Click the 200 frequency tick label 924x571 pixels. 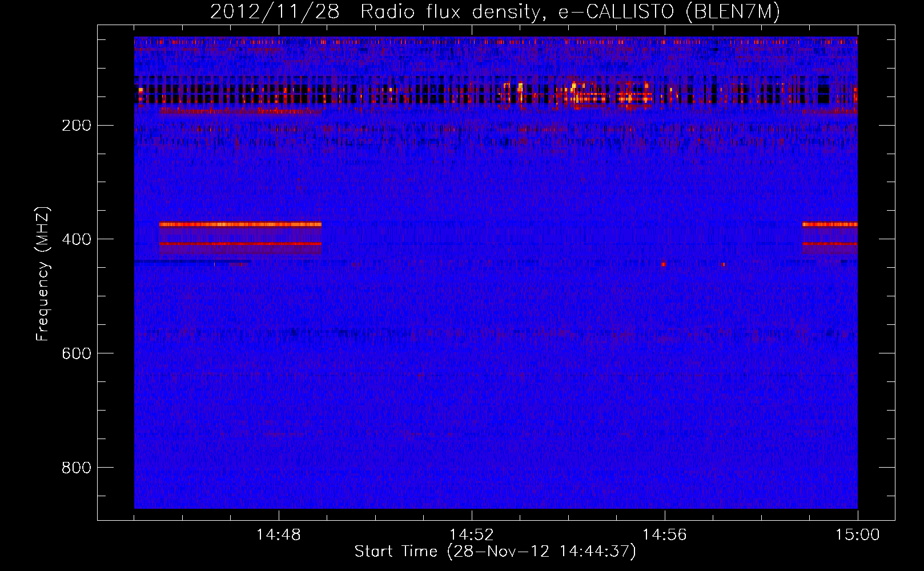77,125
